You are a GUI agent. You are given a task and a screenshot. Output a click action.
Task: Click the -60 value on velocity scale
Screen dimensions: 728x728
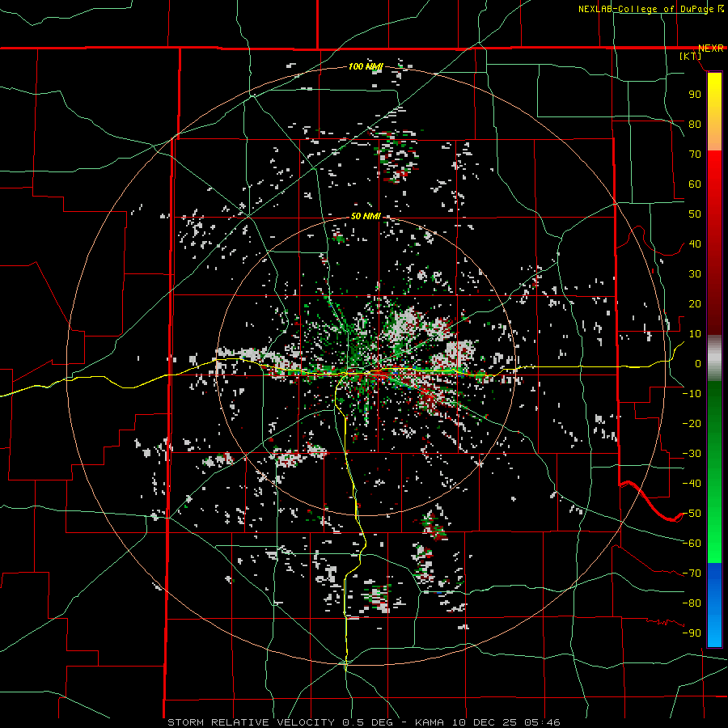pyautogui.click(x=692, y=544)
